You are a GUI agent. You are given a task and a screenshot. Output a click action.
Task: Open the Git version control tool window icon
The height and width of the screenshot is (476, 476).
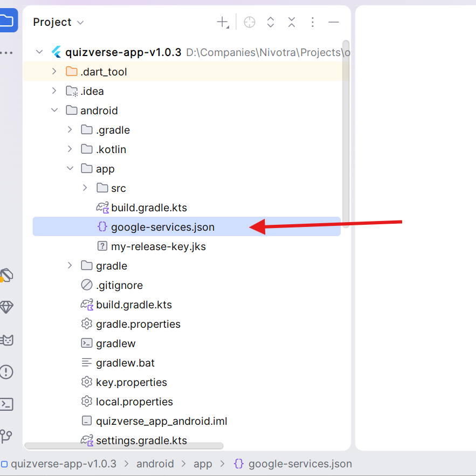(x=6, y=436)
